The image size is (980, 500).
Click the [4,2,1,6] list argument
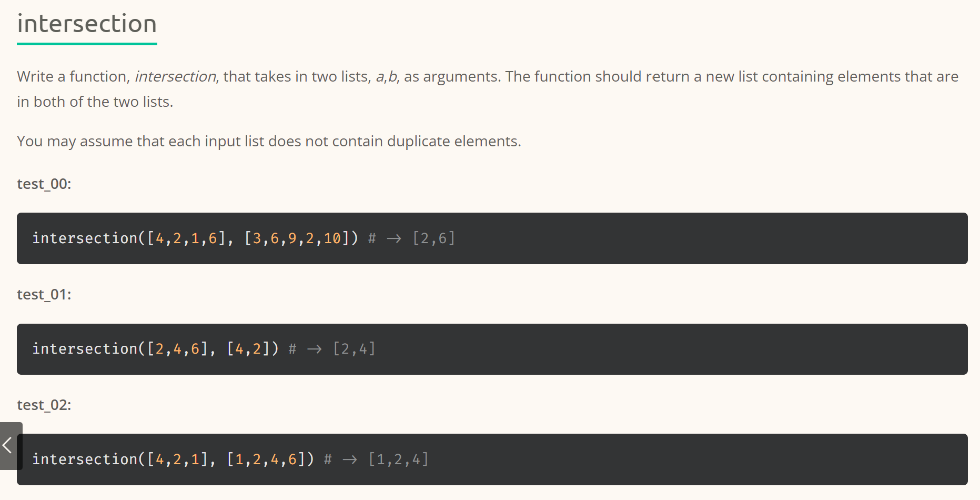point(187,238)
